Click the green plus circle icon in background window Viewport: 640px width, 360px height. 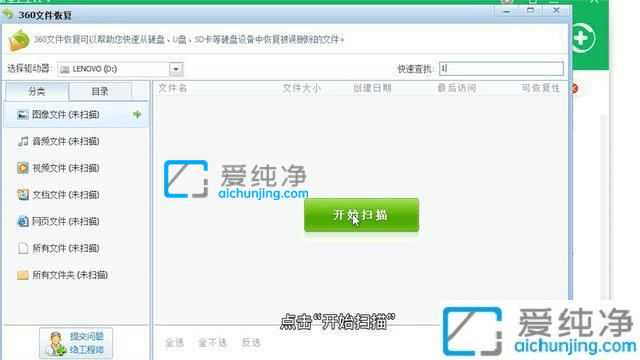coord(582,38)
